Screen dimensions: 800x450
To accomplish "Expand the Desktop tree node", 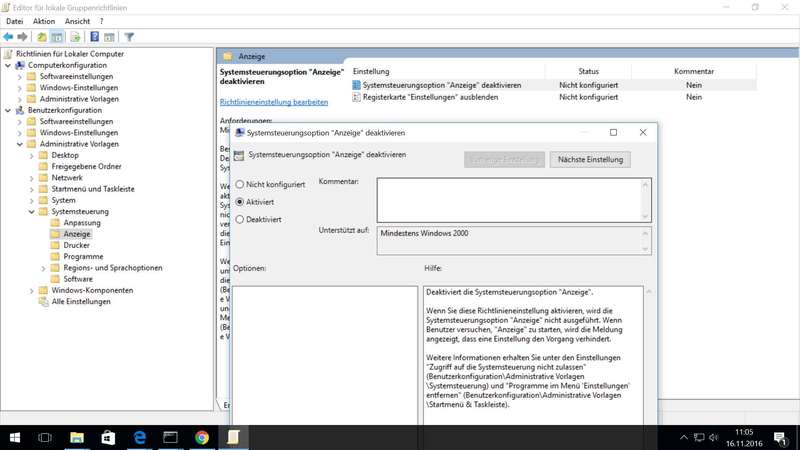I will pyautogui.click(x=32, y=155).
